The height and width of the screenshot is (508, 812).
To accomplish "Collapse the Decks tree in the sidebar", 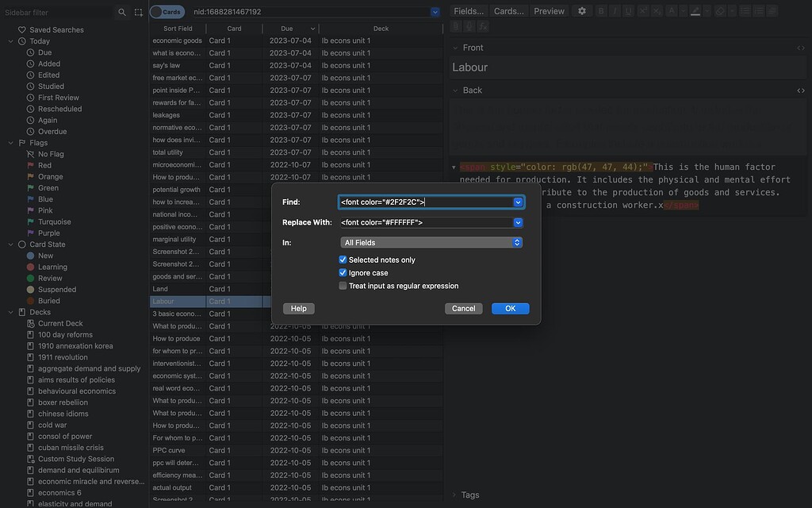I will coord(10,312).
